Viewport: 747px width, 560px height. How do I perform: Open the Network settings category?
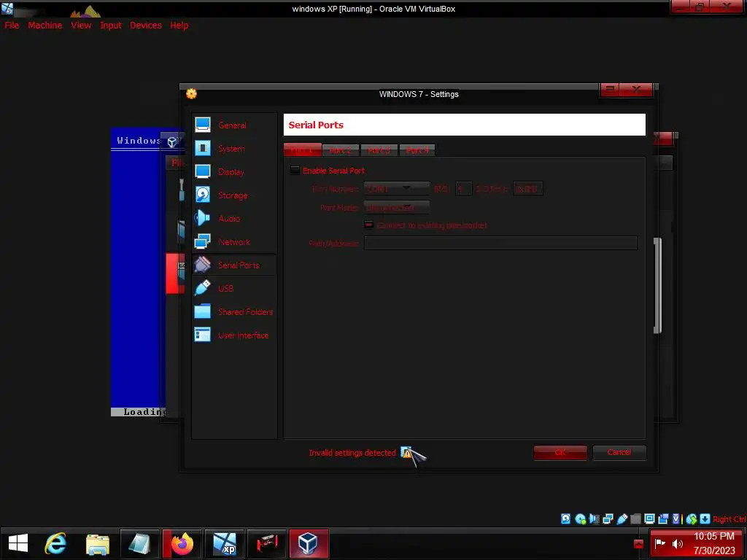233,241
